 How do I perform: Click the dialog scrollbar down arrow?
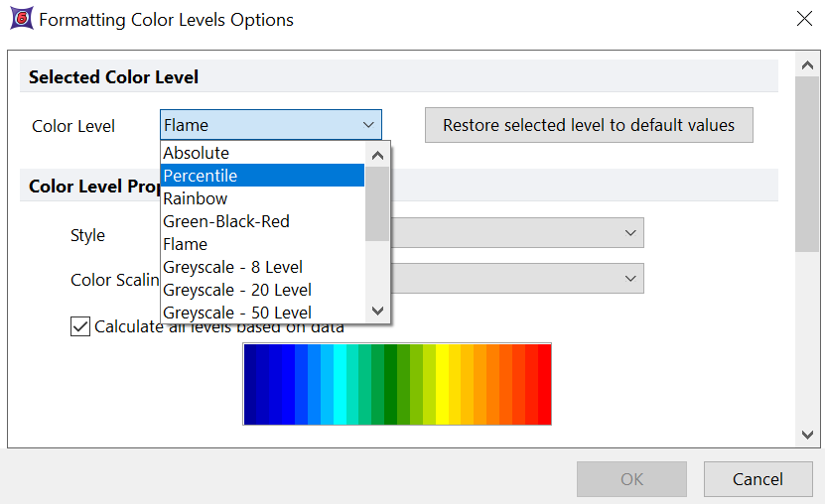(806, 435)
